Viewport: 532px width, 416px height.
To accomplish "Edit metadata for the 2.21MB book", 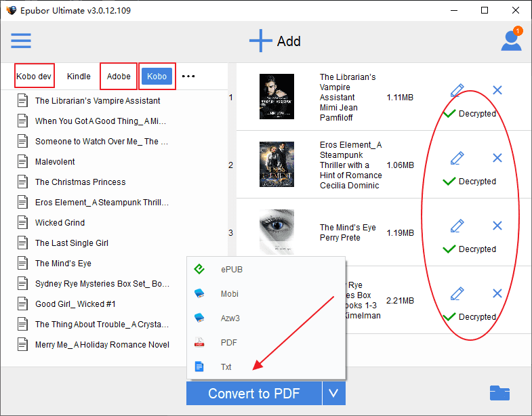I will (x=457, y=294).
